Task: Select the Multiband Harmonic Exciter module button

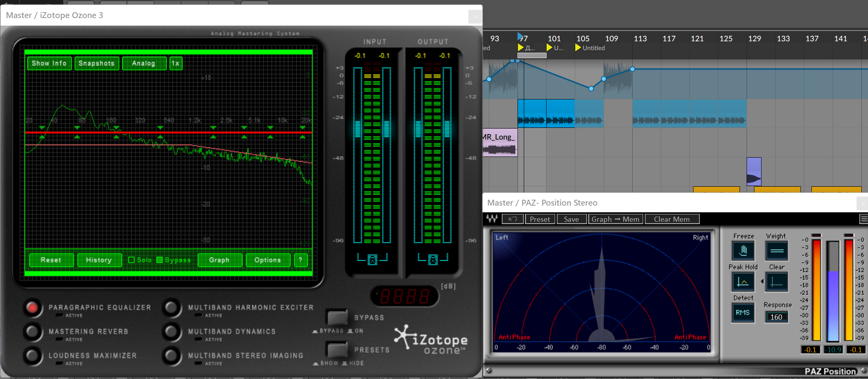Action: point(171,308)
